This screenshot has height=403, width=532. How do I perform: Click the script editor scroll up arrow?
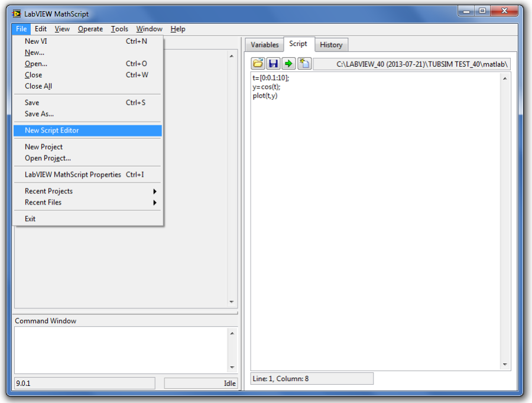(x=505, y=79)
